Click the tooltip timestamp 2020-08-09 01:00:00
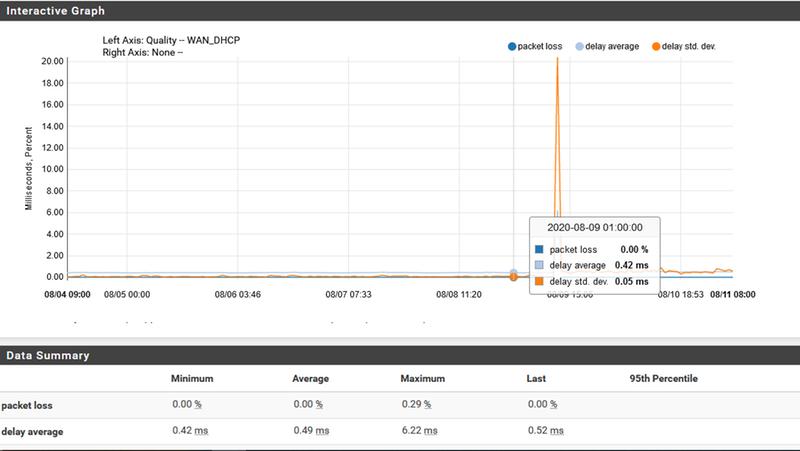The height and width of the screenshot is (451, 800). [595, 228]
